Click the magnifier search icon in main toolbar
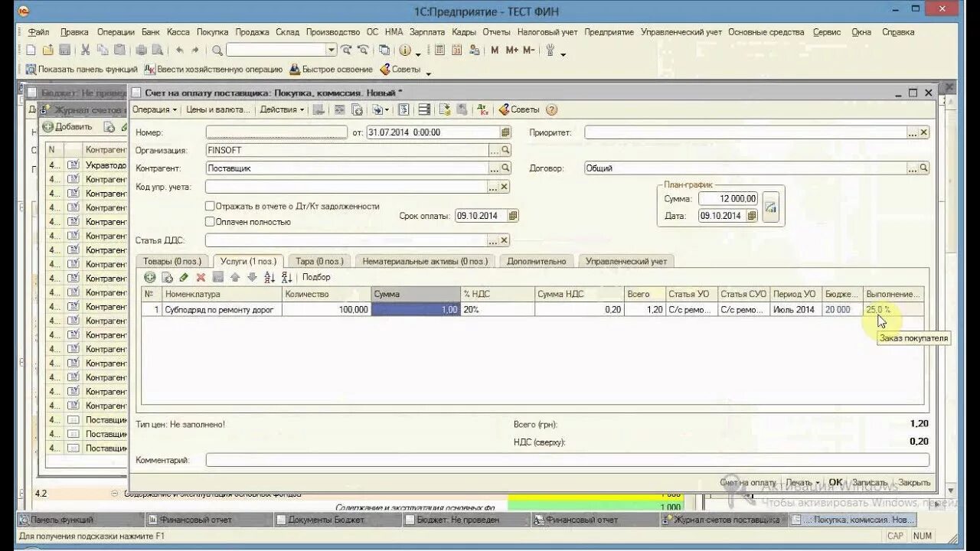980x551 pixels. pyautogui.click(x=217, y=50)
